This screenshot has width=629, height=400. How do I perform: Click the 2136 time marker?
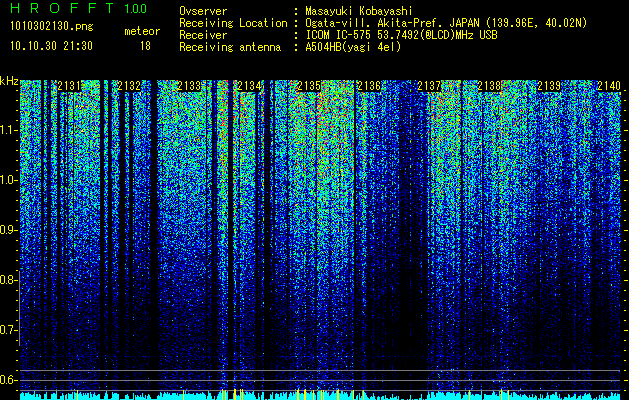tap(369, 86)
